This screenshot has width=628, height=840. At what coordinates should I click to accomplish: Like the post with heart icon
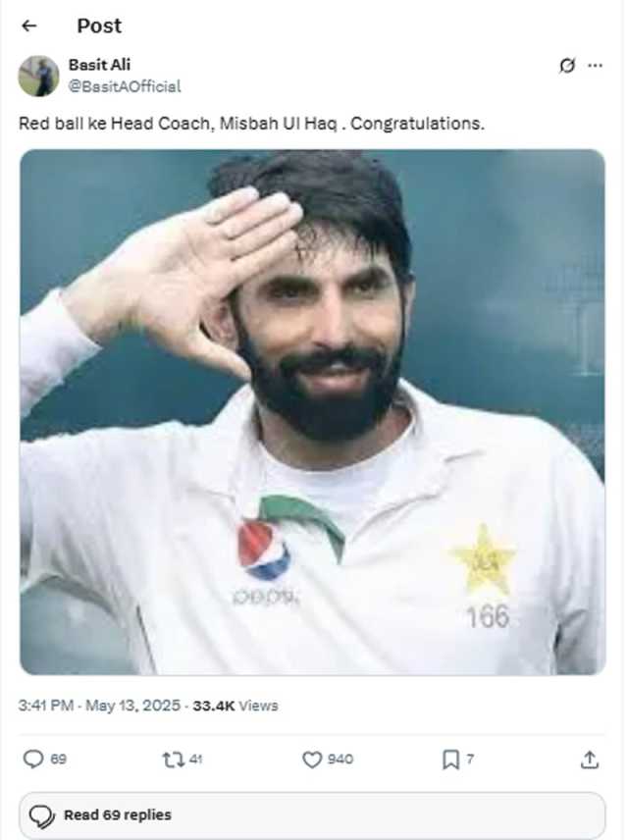pos(312,760)
